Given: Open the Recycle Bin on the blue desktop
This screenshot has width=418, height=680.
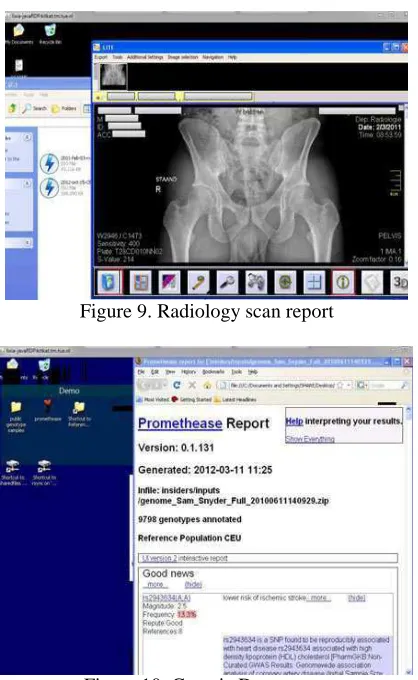Looking at the screenshot, I should tap(44, 370).
